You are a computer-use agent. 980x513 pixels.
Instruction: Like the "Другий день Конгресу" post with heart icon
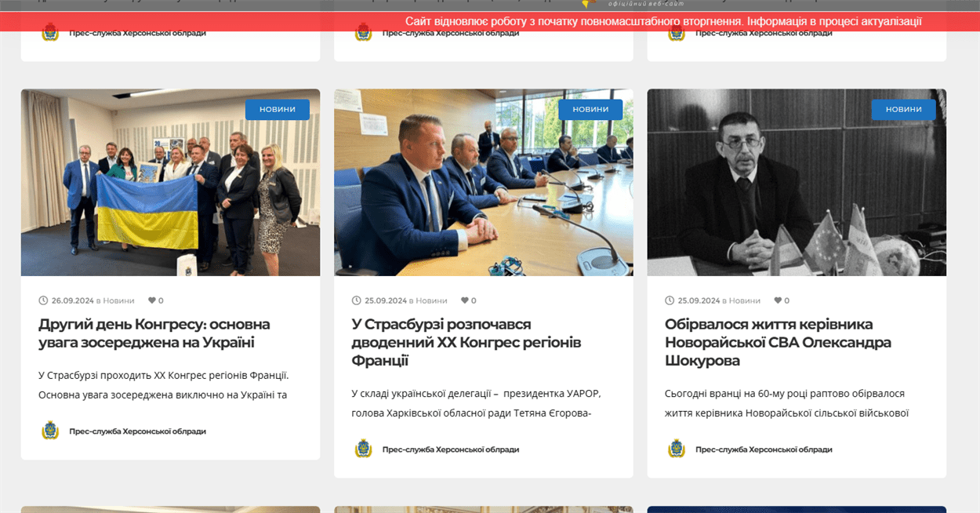(151, 300)
